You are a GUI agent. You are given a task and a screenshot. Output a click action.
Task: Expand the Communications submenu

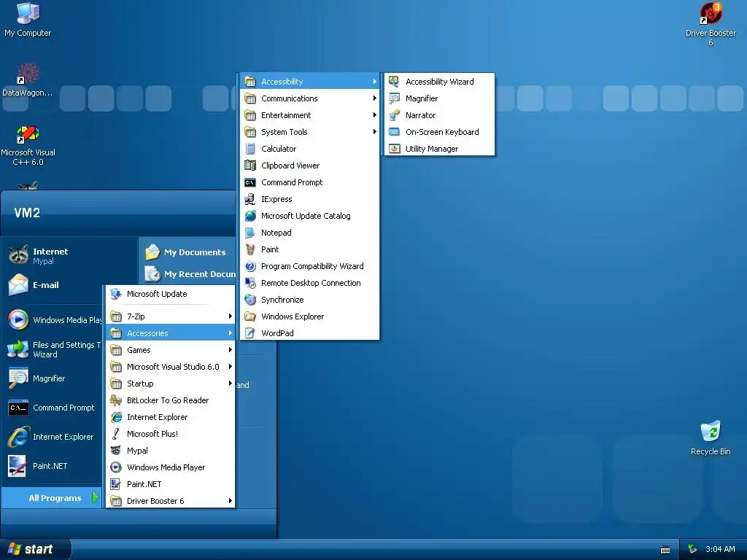[310, 98]
